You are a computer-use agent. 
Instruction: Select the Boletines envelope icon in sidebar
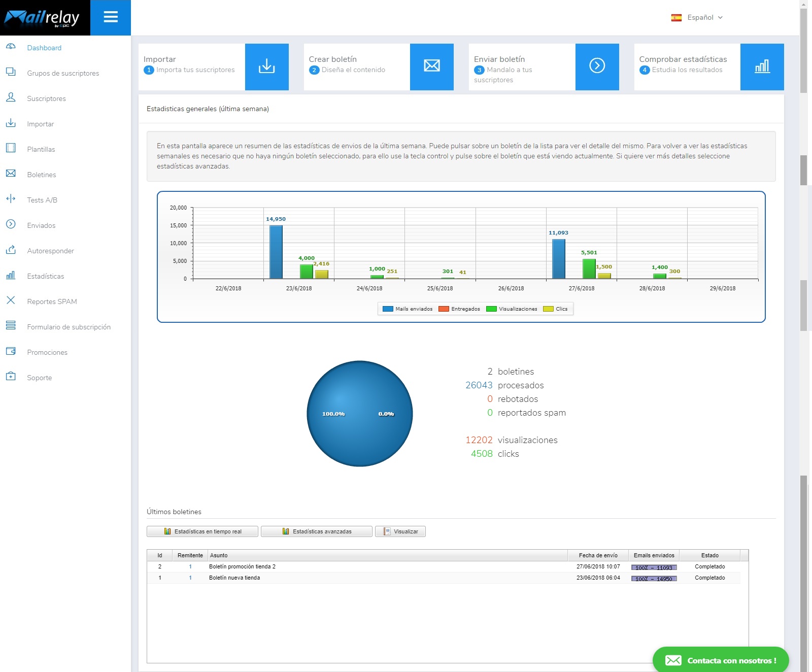pos(11,174)
